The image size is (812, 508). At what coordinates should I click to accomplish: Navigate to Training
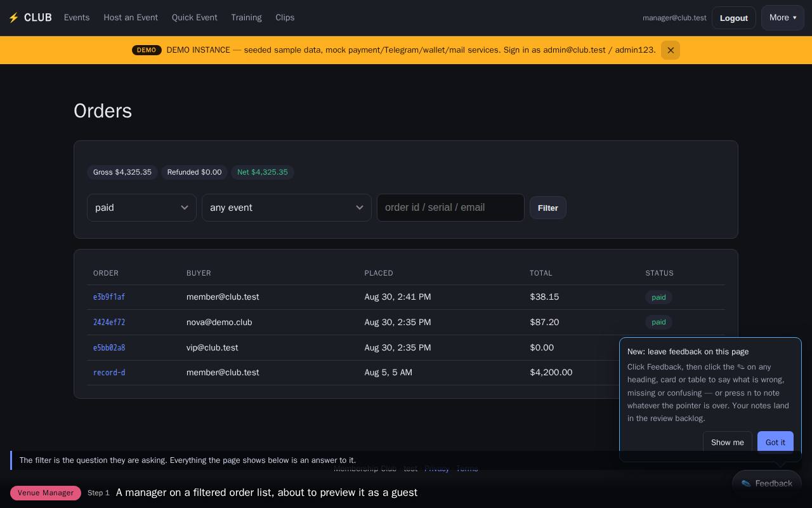[x=246, y=18]
